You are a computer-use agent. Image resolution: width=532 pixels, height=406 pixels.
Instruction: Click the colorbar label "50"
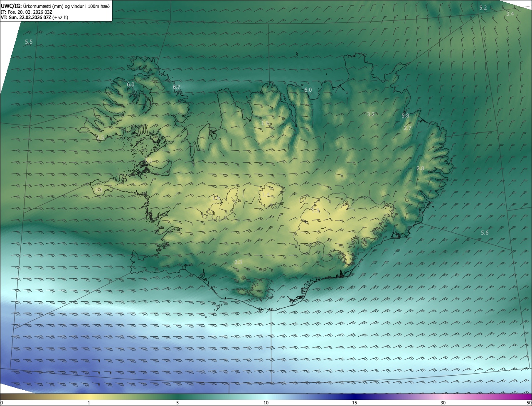529,403
